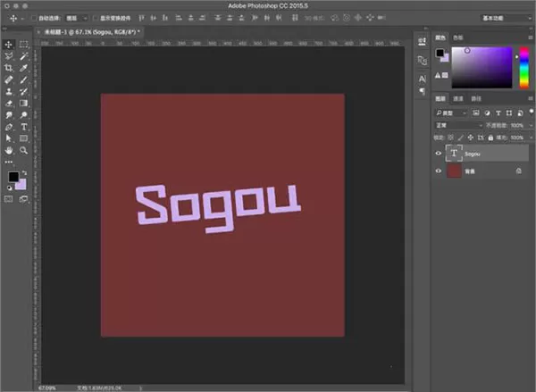Toggle pixel layer filter

(x=475, y=113)
